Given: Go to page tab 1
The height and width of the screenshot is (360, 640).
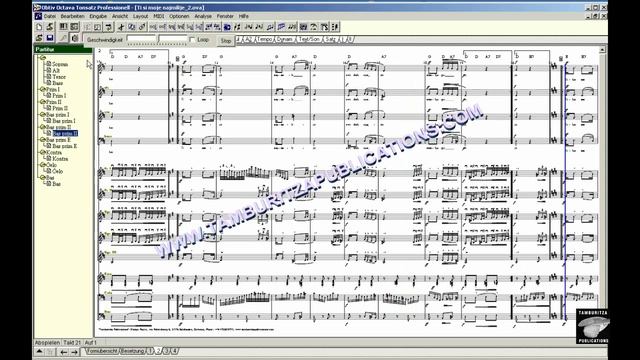Looking at the screenshot, I should point(150,351).
